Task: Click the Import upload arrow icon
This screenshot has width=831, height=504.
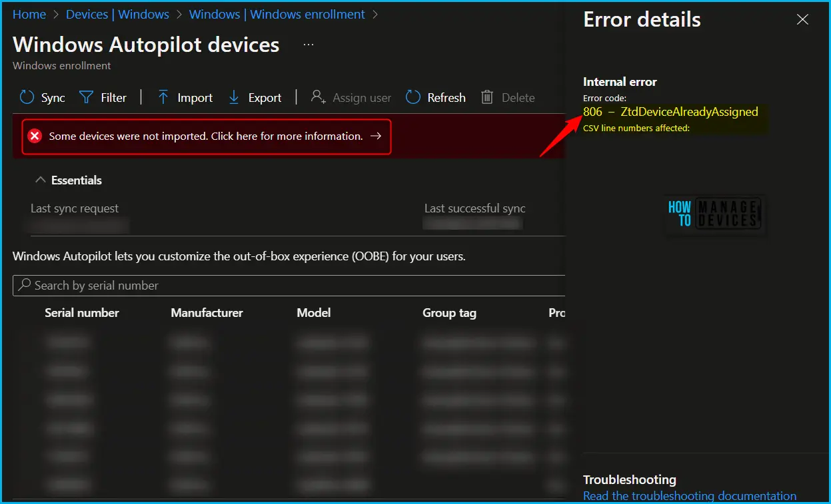Action: (163, 97)
